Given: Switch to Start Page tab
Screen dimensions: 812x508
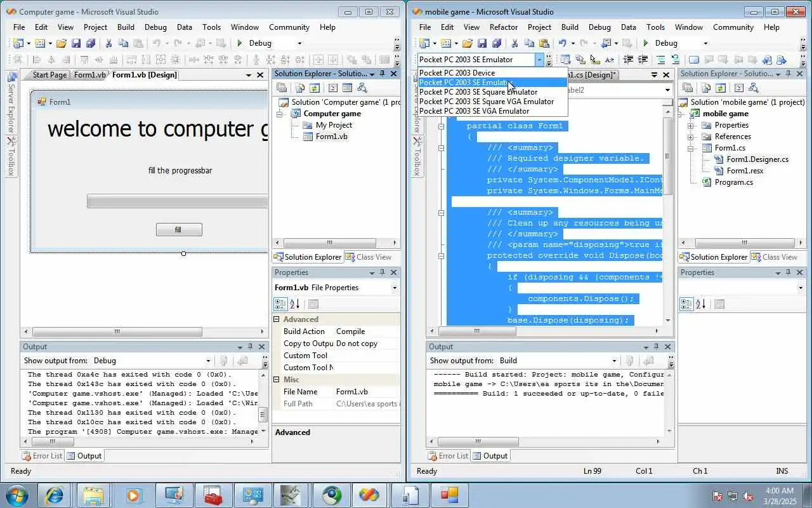Looking at the screenshot, I should 49,75.
